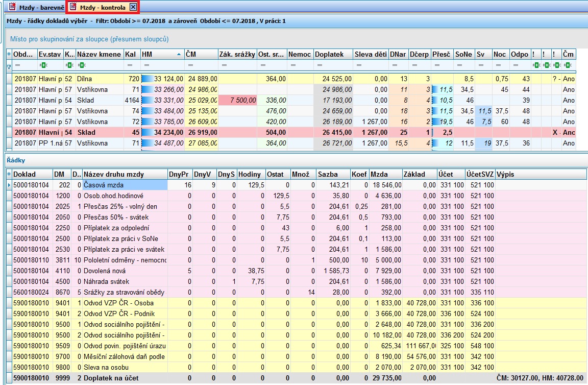Select row marker of Sklad 4164 row
The height and width of the screenshot is (385, 588).
click(9, 100)
